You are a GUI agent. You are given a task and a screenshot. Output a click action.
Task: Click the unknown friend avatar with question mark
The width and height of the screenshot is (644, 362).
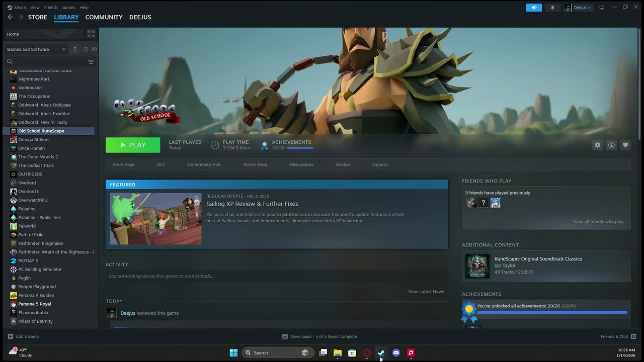coord(483,203)
